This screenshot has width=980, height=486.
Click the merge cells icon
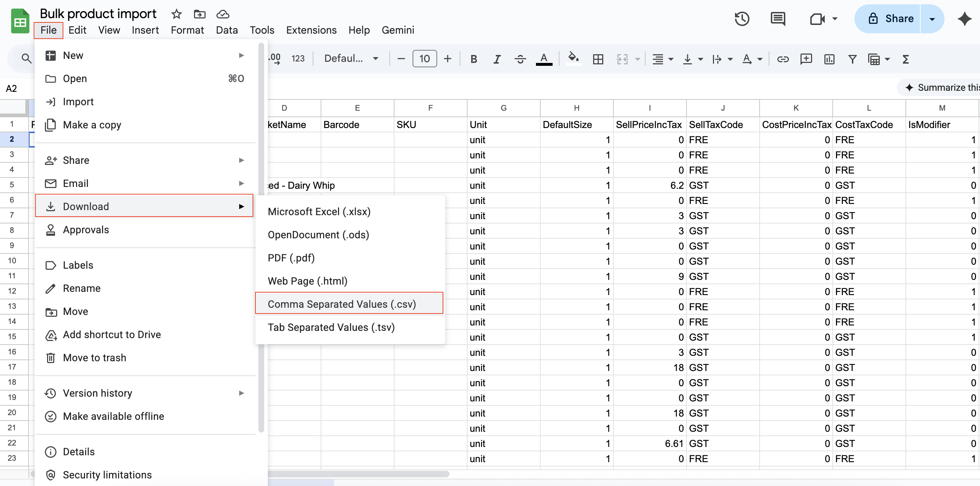622,59
